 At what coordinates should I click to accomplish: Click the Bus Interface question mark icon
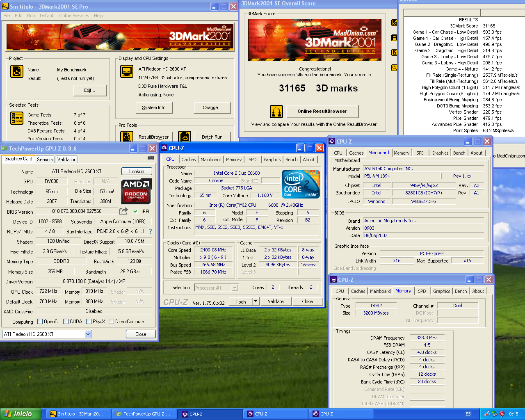tap(151, 231)
